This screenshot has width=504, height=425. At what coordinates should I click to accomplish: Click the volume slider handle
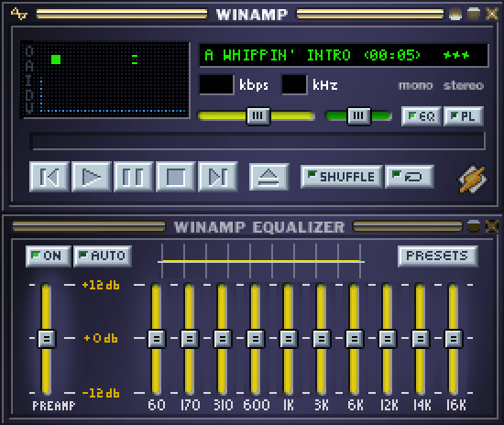point(258,115)
